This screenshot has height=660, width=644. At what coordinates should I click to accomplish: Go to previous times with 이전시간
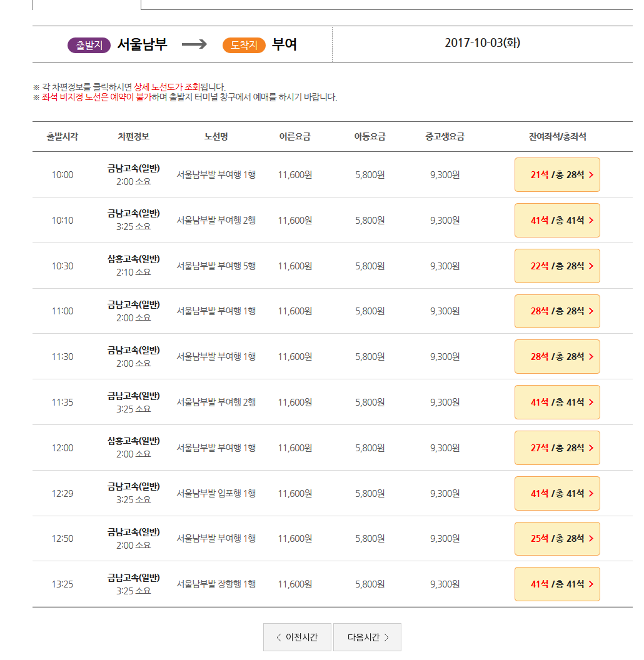[297, 637]
